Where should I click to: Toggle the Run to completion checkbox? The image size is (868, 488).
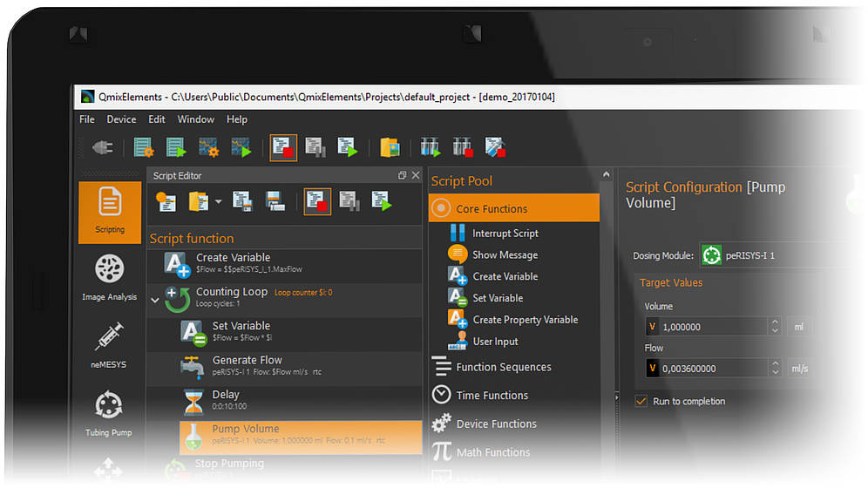coord(641,401)
